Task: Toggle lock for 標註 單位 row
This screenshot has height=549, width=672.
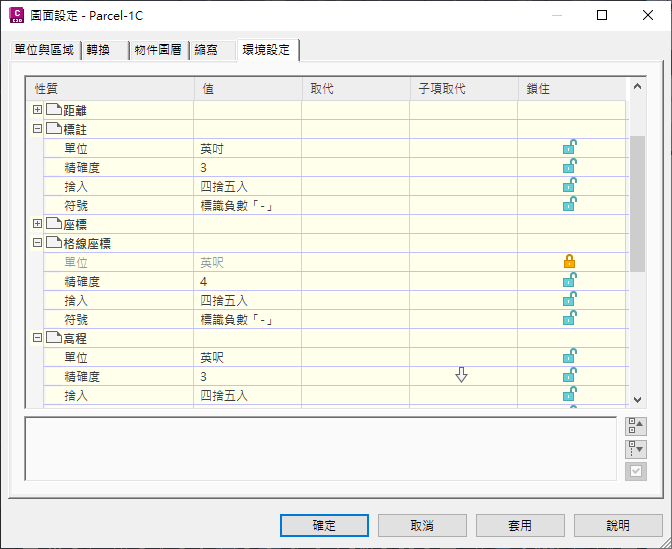Action: tap(570, 147)
